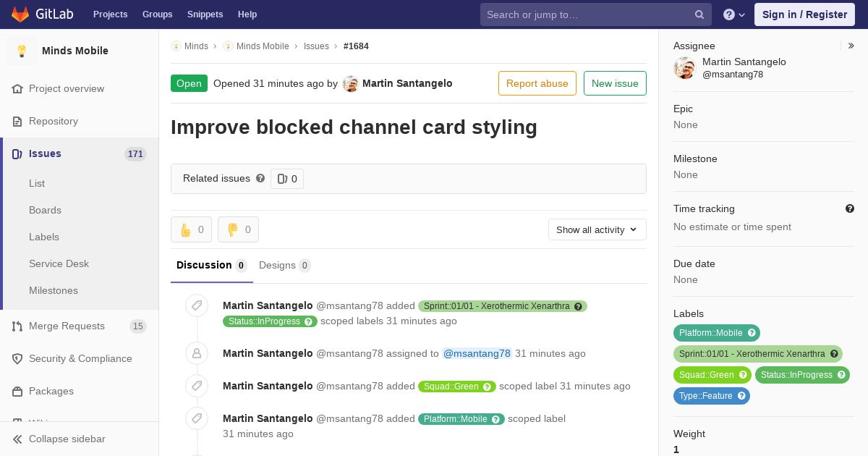868x456 pixels.
Task: Click assignee Martin Santangelo avatar
Action: tap(684, 68)
